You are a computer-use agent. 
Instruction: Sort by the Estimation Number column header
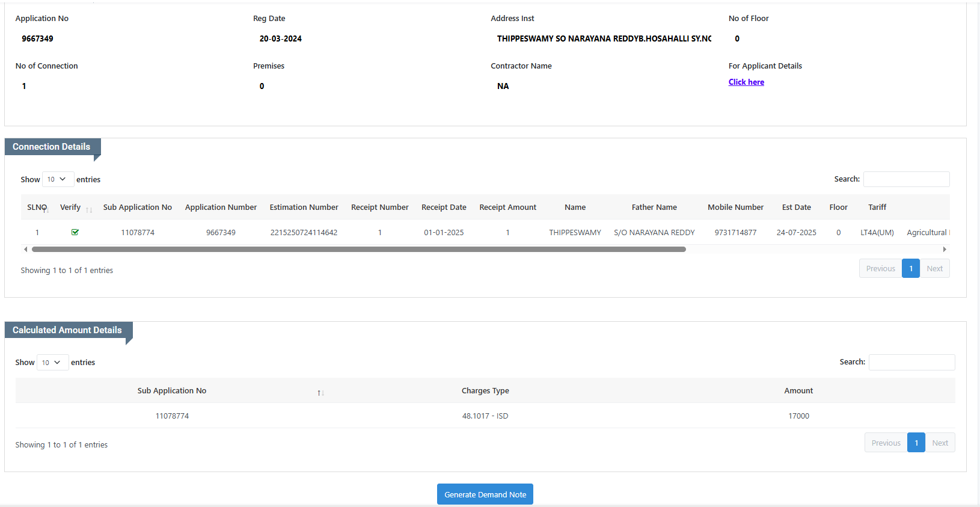pyautogui.click(x=304, y=207)
